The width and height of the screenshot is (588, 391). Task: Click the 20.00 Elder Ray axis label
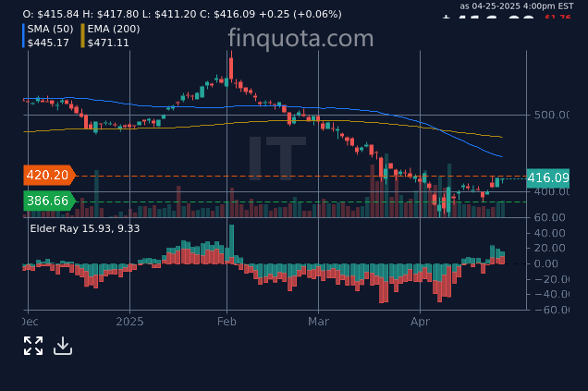coord(549,248)
